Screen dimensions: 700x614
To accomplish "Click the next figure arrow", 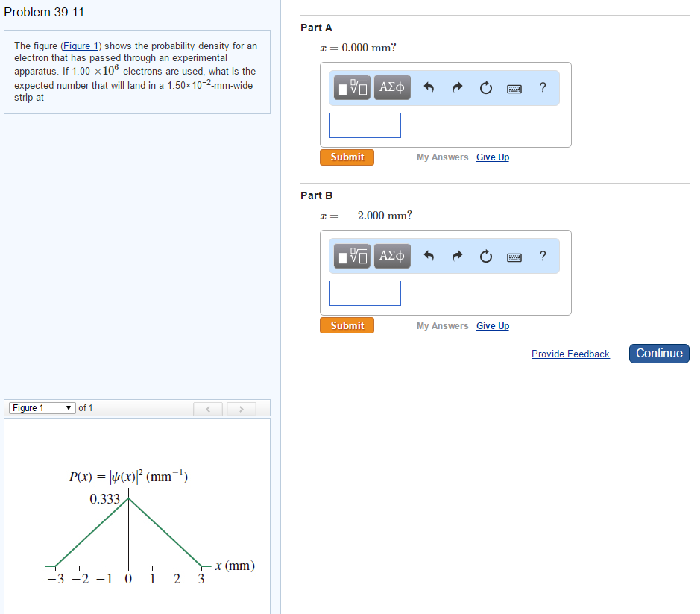I will point(241,408).
